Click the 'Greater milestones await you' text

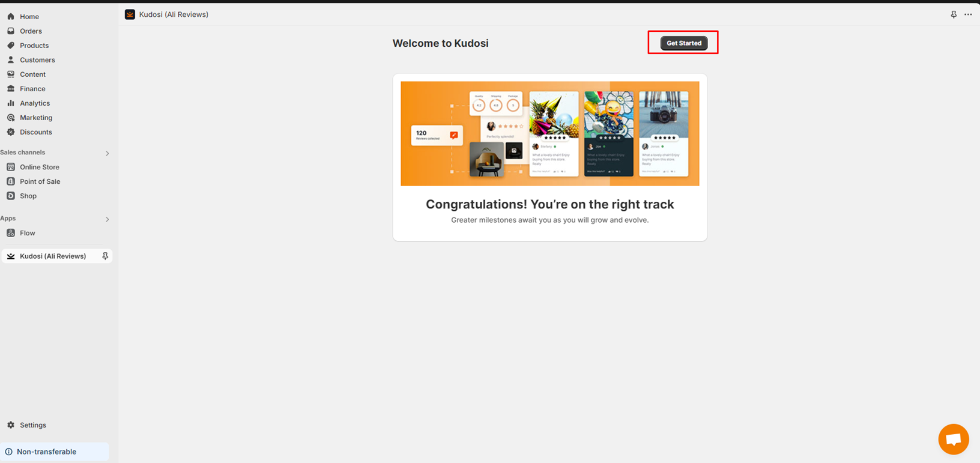coord(550,220)
